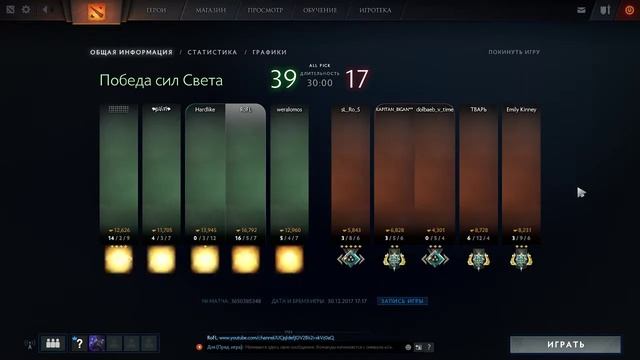Select the dolbaeb_v_time player card

(435, 173)
